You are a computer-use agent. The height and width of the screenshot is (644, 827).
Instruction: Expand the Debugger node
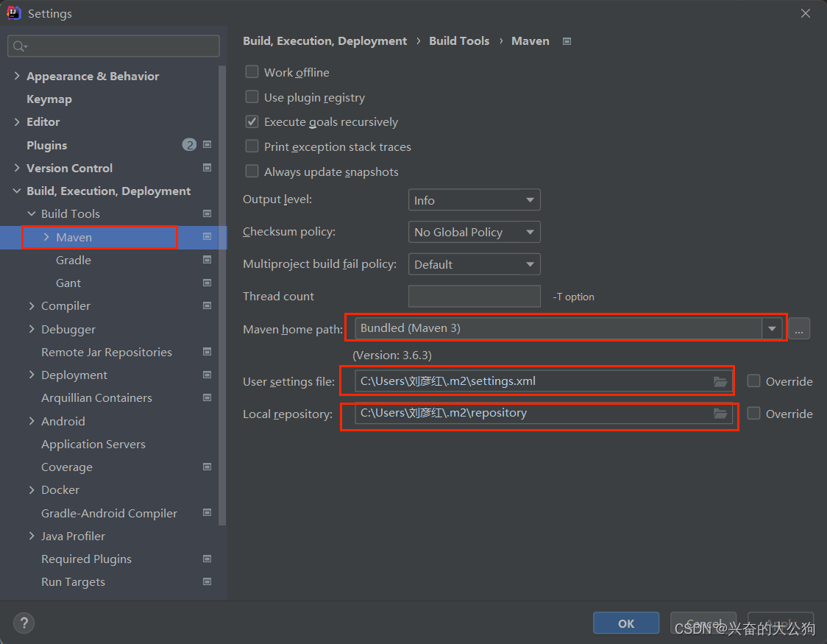[32, 329]
